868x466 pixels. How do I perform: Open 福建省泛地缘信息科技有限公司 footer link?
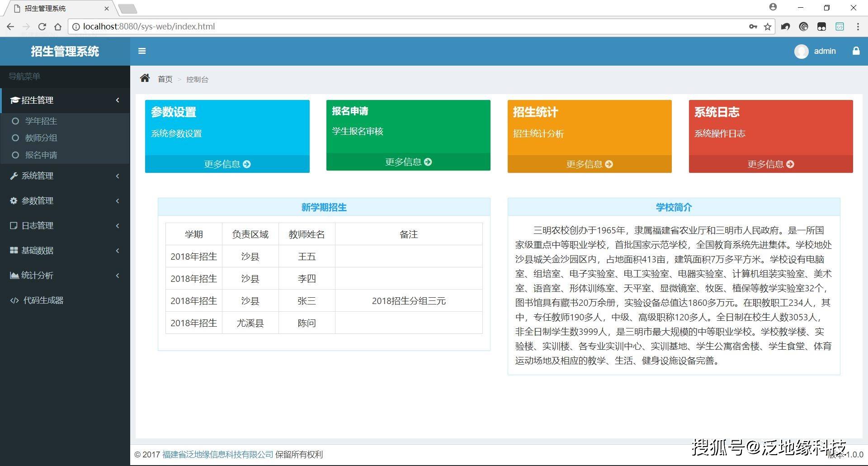point(218,454)
